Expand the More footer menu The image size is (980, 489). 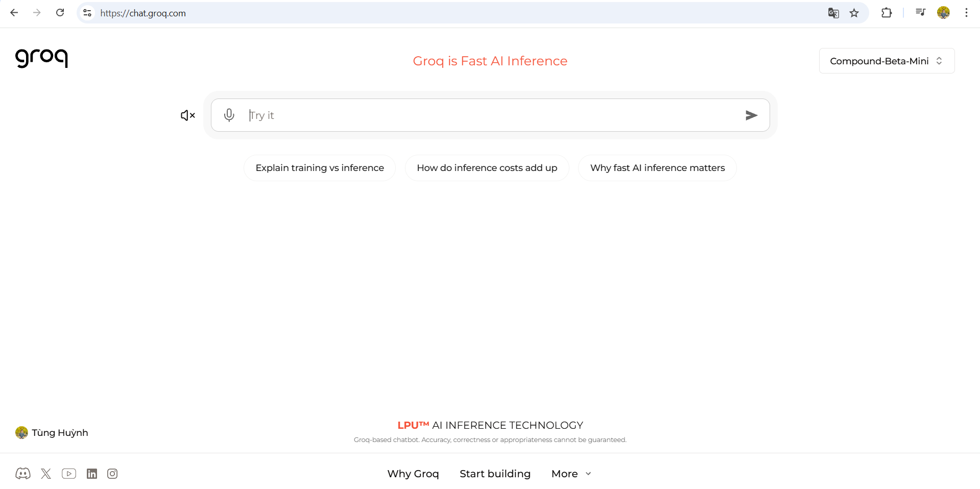coord(571,474)
